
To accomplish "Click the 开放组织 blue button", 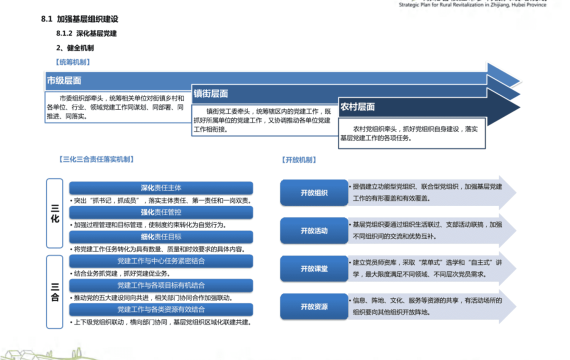I will [314, 193].
